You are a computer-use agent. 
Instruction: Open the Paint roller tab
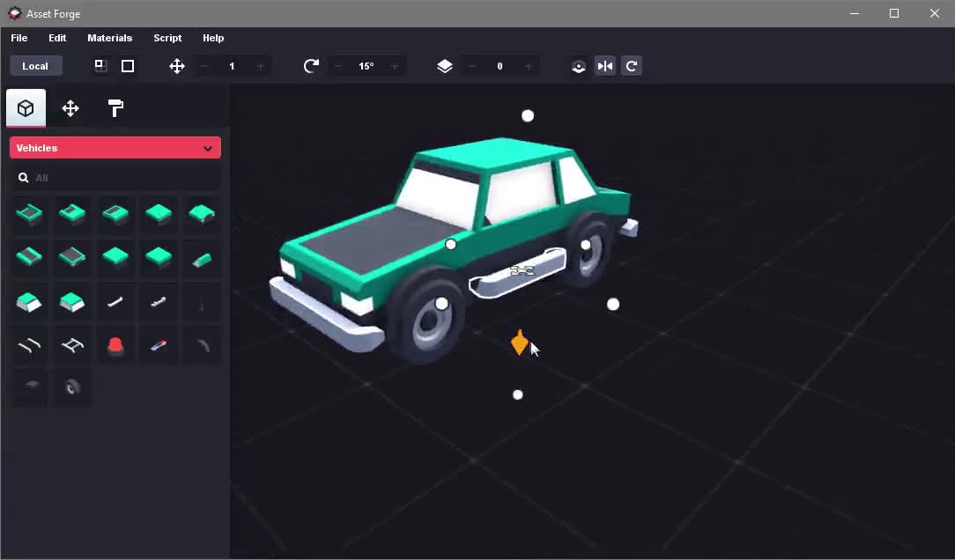[115, 108]
